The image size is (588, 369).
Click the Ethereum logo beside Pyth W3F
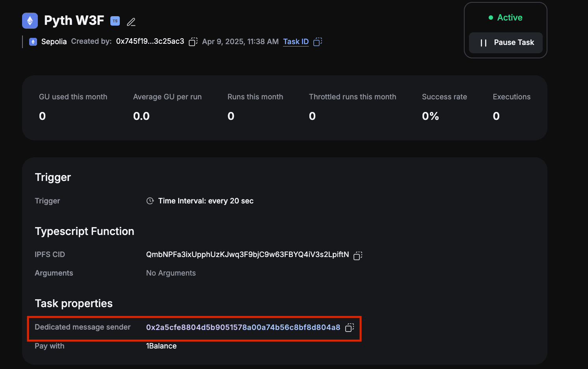pyautogui.click(x=30, y=21)
